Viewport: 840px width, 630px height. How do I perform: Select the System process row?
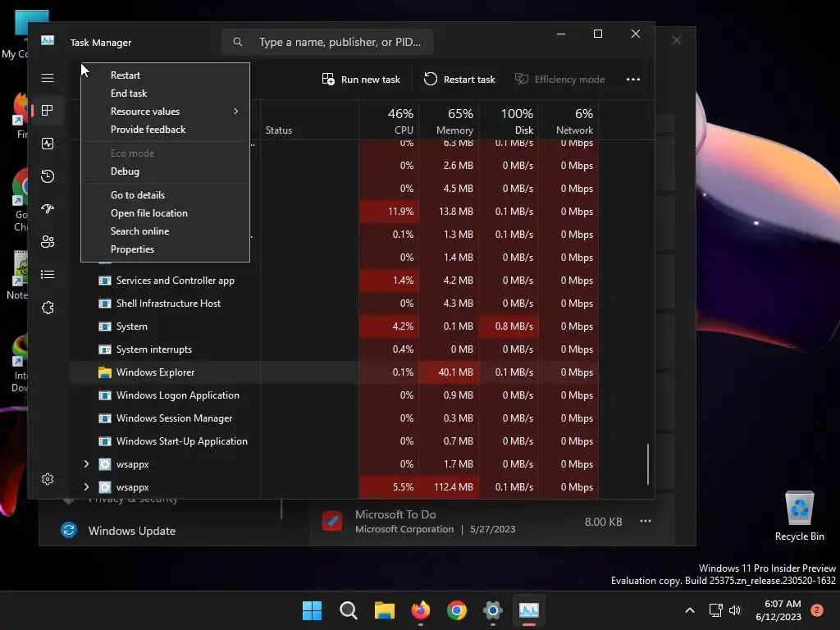coord(335,326)
